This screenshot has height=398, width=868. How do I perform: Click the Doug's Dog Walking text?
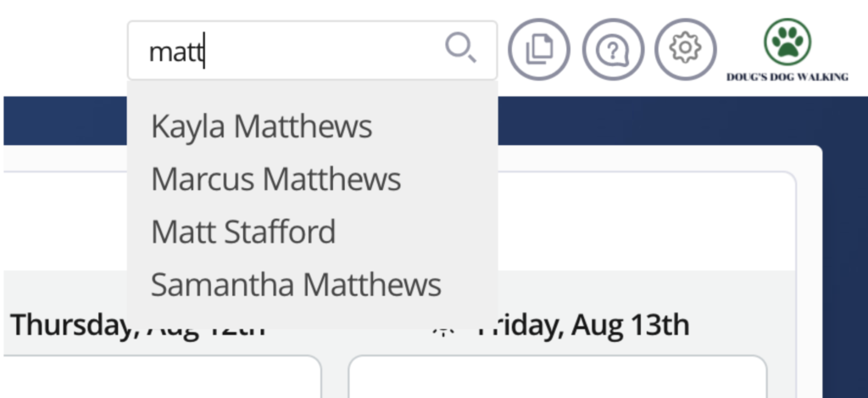click(x=787, y=77)
